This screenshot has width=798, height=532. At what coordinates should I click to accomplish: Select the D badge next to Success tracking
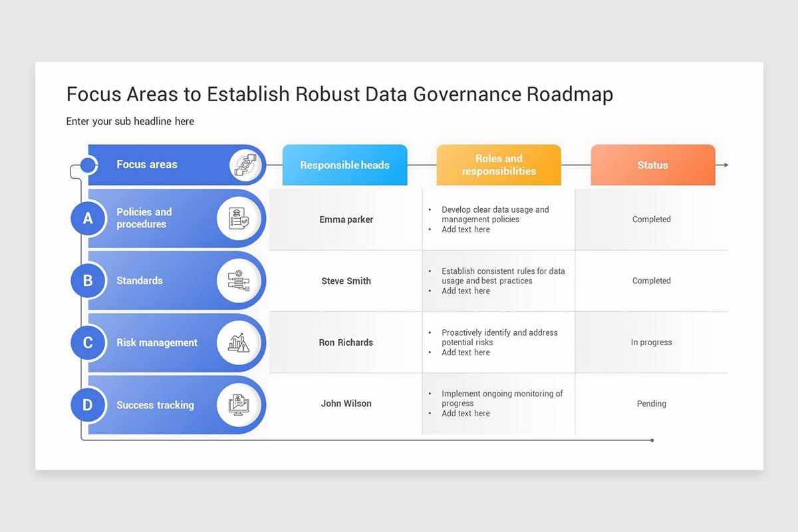coord(88,404)
